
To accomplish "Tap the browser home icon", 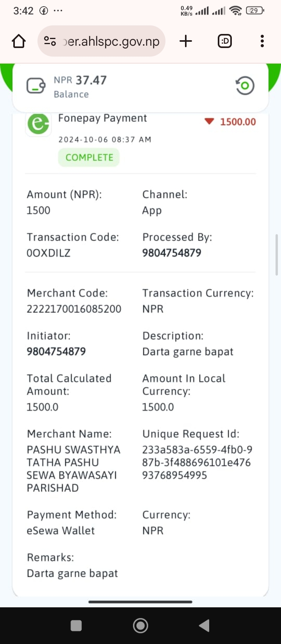I will click(x=19, y=41).
